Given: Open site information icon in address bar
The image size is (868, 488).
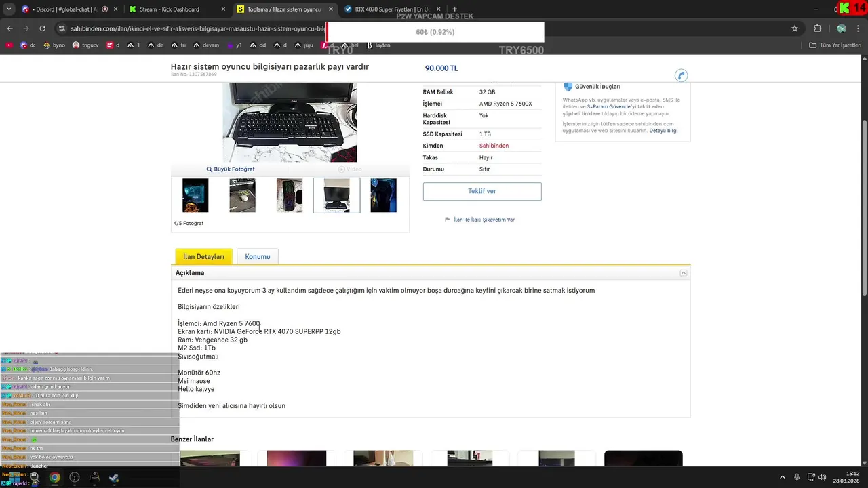Looking at the screenshot, I should point(62,28).
